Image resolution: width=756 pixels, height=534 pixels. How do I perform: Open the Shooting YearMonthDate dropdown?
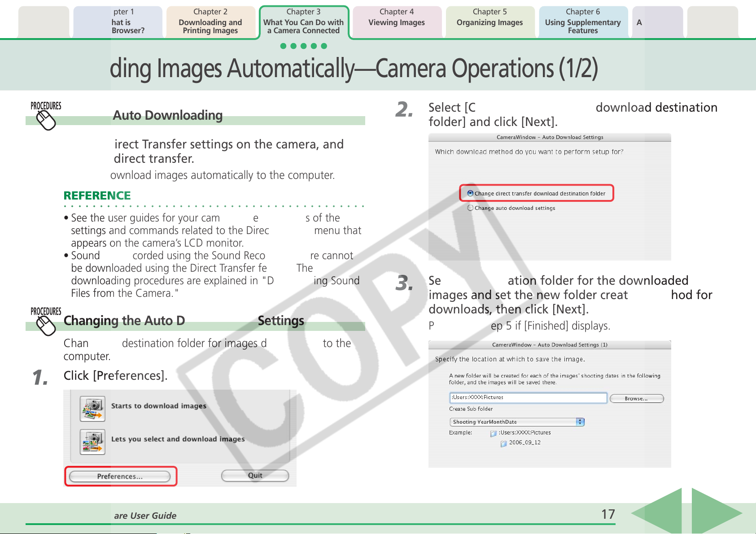pyautogui.click(x=517, y=422)
